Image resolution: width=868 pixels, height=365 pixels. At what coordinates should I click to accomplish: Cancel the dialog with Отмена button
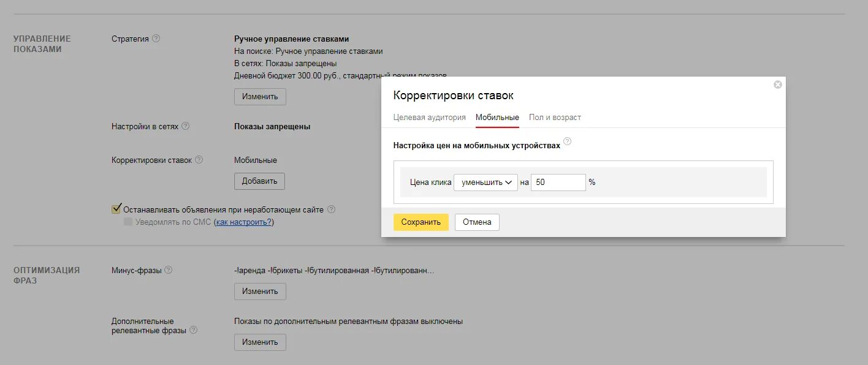[477, 222]
